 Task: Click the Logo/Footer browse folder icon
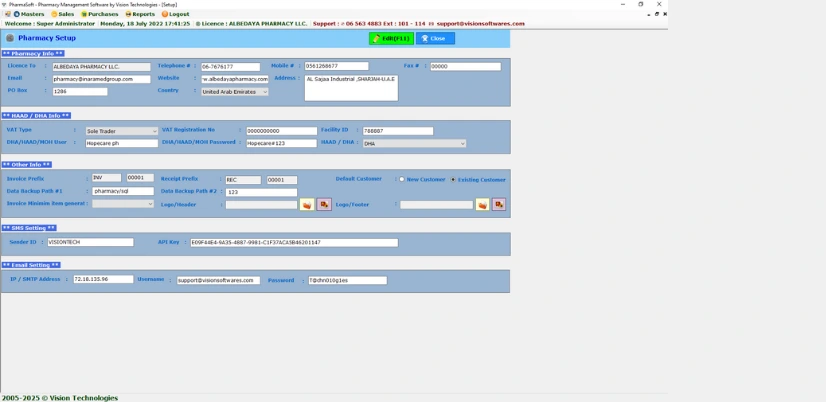point(482,205)
